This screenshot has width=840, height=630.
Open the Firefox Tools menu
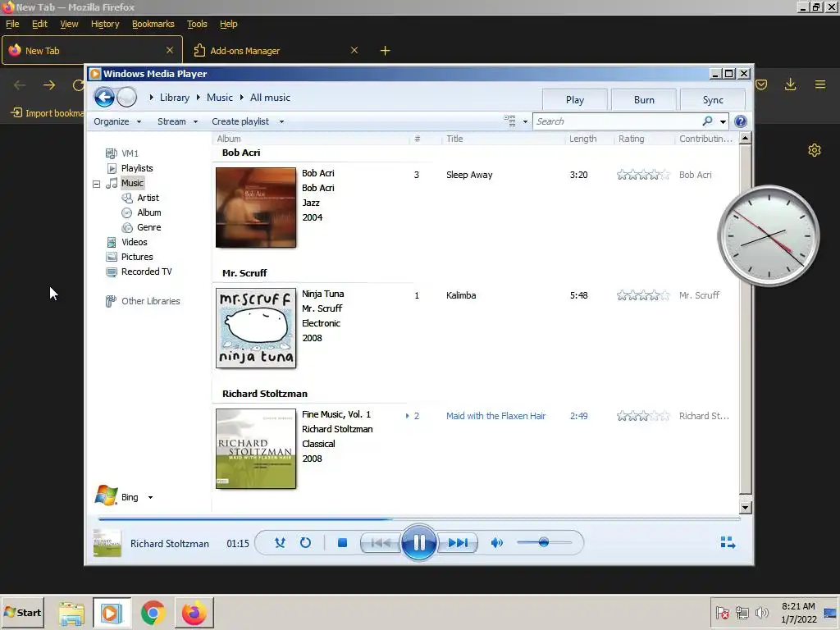coord(197,24)
